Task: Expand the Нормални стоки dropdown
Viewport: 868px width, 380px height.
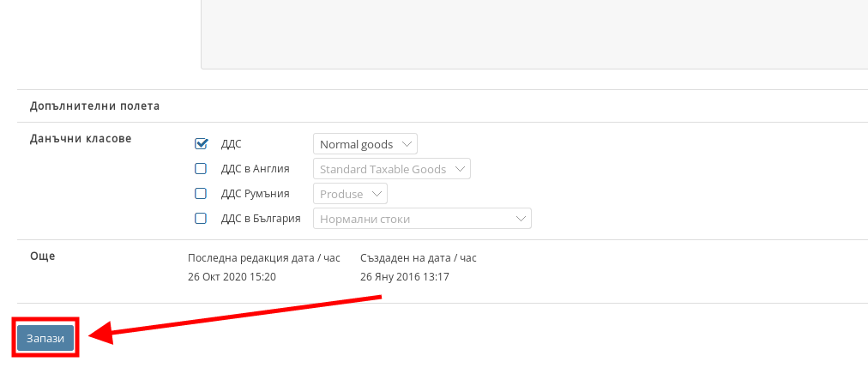Action: pos(422,219)
